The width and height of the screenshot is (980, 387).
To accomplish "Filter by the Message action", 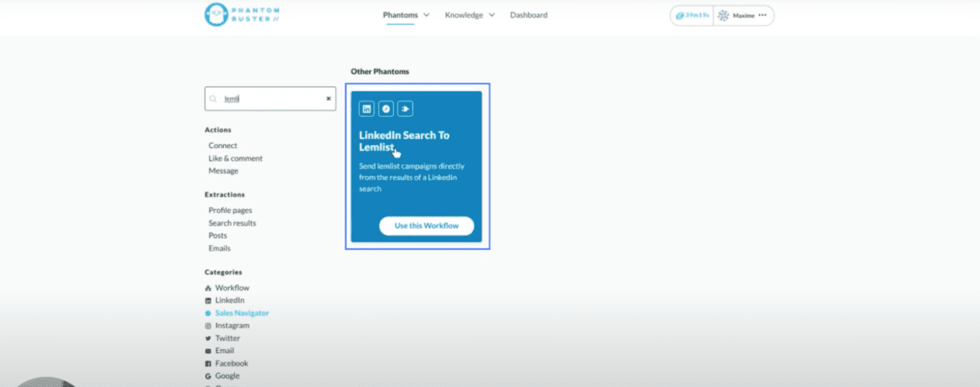I will coord(223,171).
